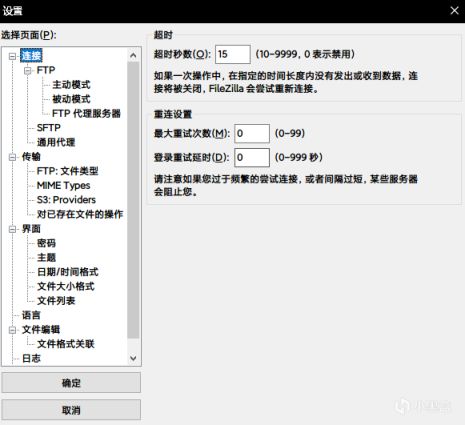The height and width of the screenshot is (425, 465).
Task: Open the 传输 settings page
Action: [x=31, y=157]
